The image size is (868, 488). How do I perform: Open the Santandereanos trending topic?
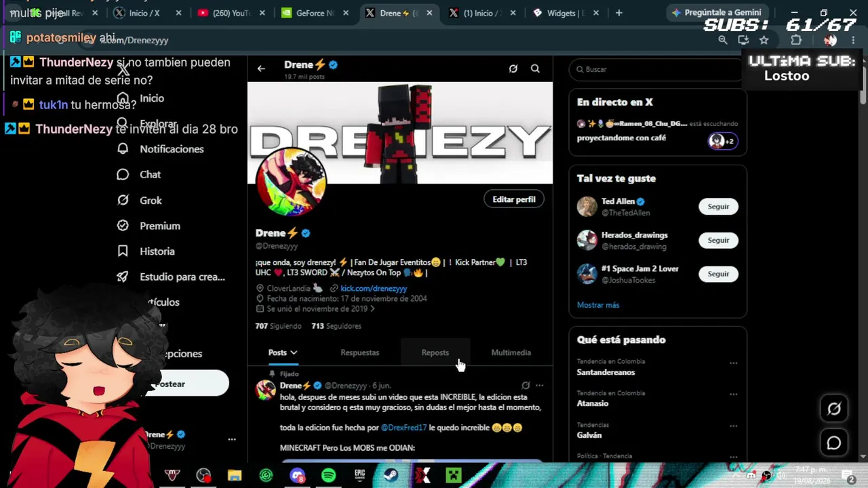(x=606, y=372)
